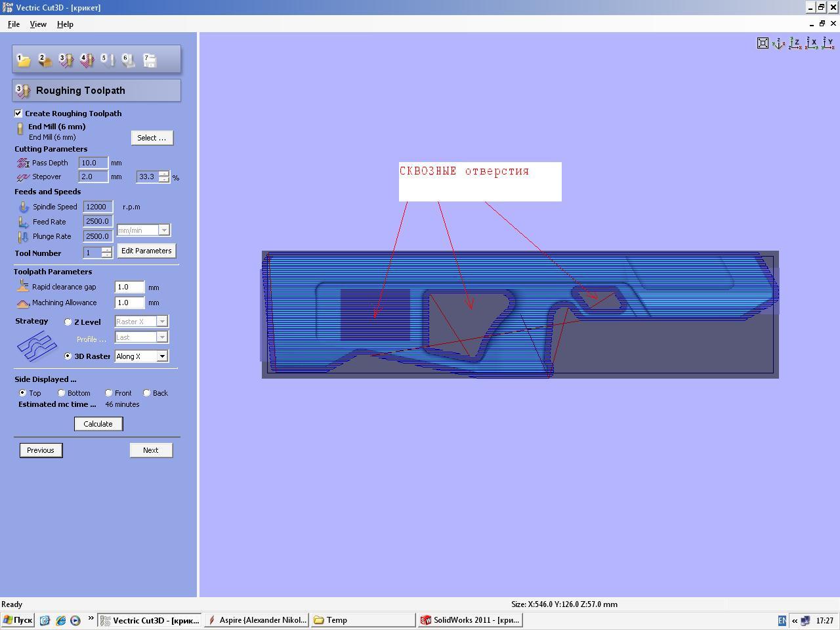The width and height of the screenshot is (840, 630).
Task: Open step 5 Cut Out toolpath icon
Action: pos(108,60)
